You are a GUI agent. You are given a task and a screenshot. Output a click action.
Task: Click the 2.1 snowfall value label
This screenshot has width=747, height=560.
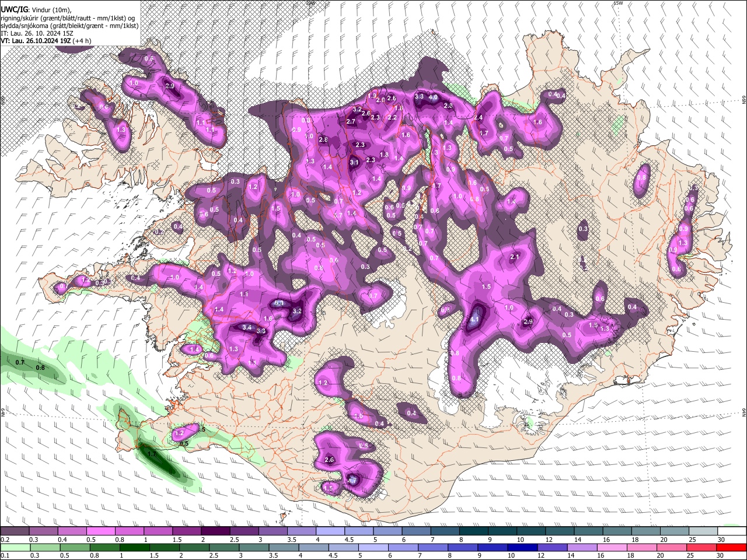click(x=515, y=257)
